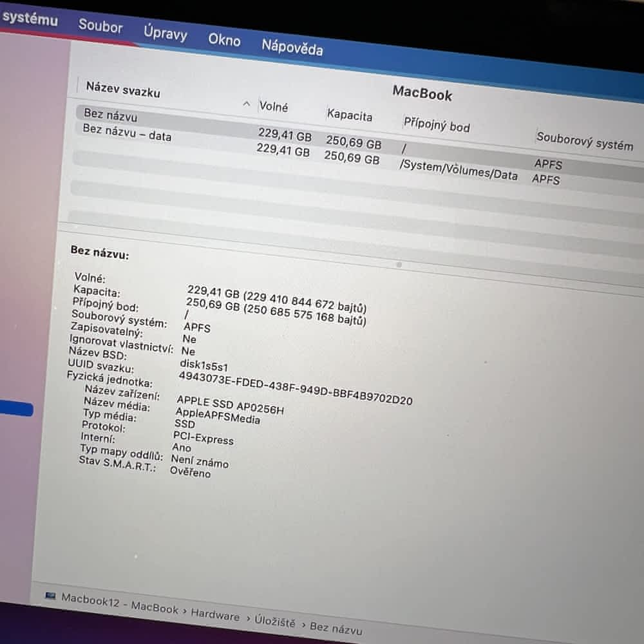This screenshot has width=644, height=644.
Task: Open the Okno menu
Action: pos(224,40)
